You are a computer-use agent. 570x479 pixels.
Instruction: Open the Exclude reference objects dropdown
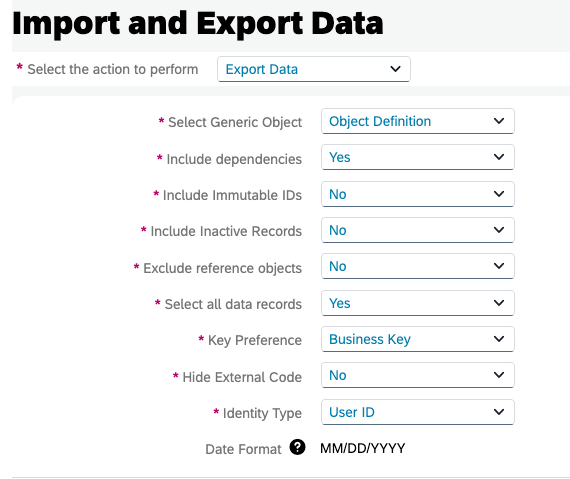pos(418,266)
